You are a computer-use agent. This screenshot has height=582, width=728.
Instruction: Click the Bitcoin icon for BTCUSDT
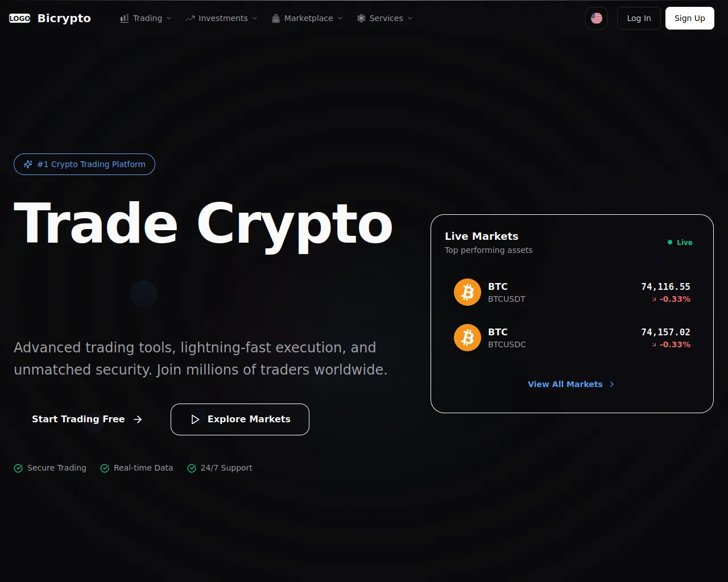pyautogui.click(x=468, y=292)
